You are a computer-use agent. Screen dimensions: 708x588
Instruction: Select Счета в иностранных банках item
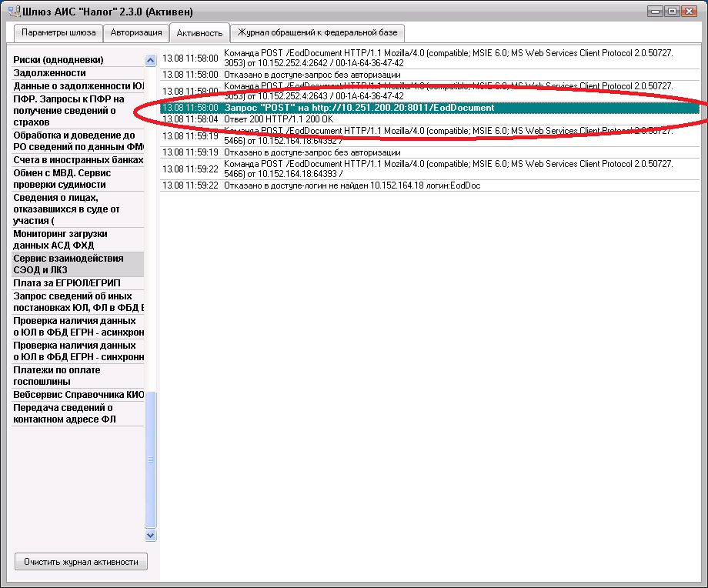(x=78, y=160)
